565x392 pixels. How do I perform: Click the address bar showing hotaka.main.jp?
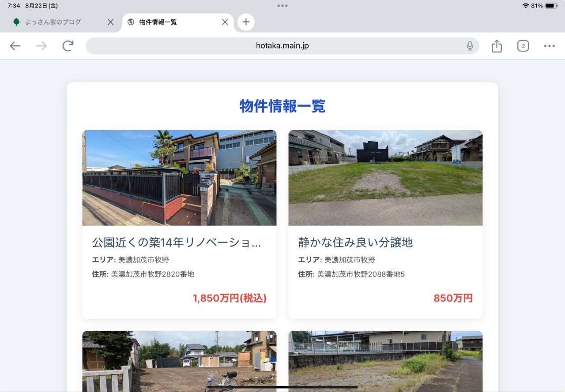pyautogui.click(x=282, y=45)
